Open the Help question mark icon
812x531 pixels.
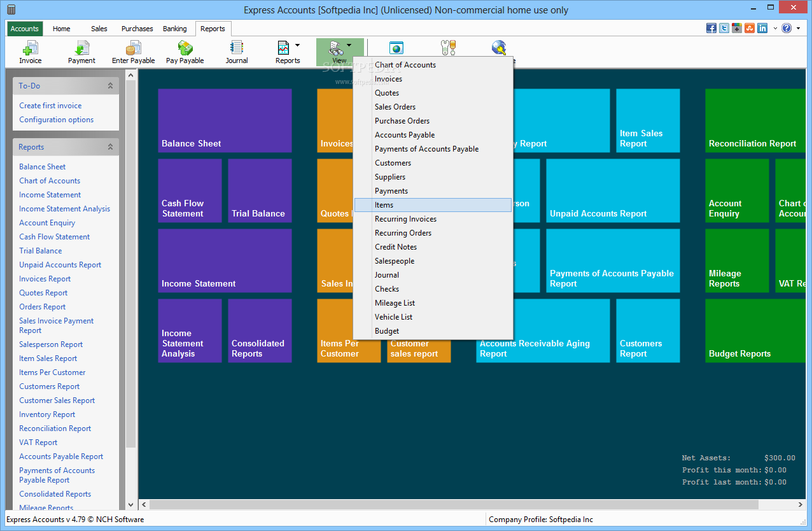click(x=787, y=28)
